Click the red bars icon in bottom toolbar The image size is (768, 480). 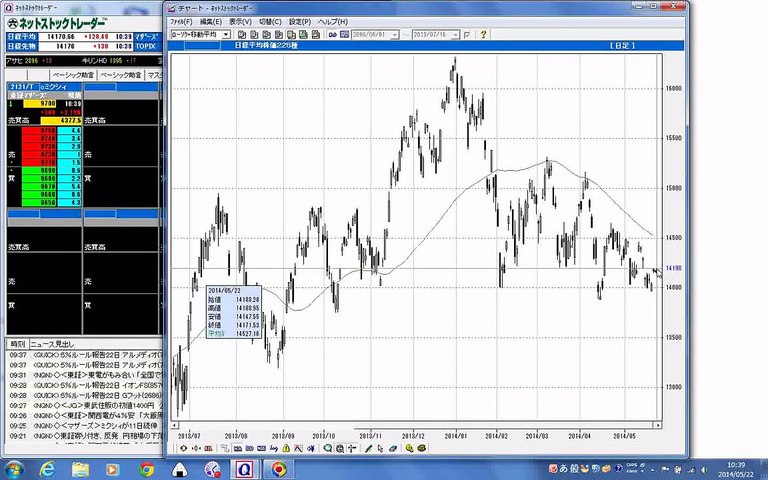[x=208, y=448]
